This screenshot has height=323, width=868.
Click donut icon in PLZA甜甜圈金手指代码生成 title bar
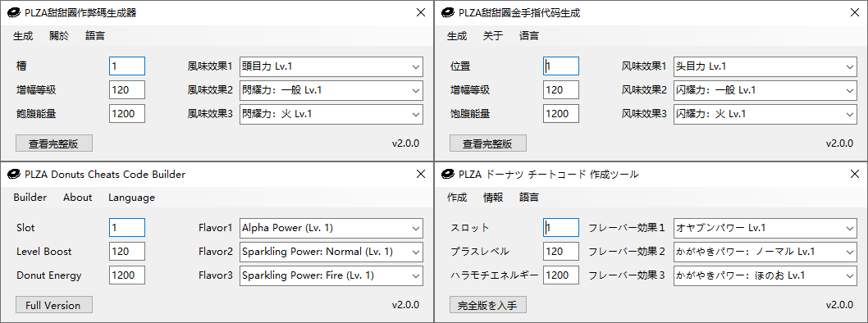448,13
